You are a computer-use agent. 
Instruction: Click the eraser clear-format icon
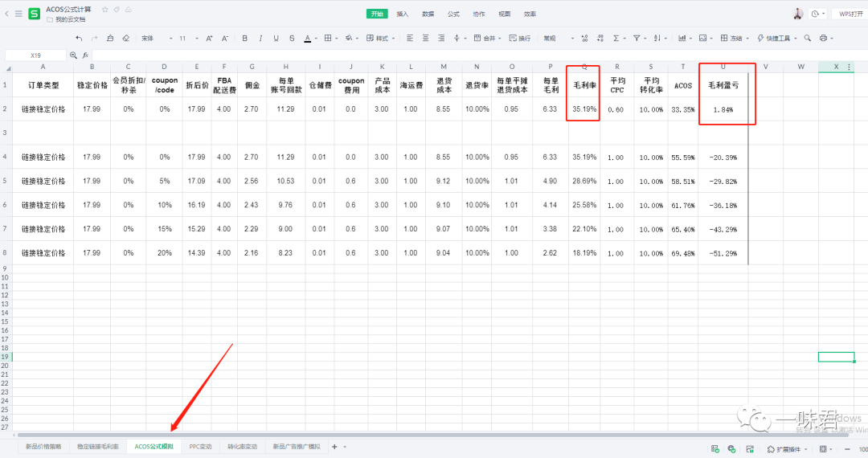[125, 38]
